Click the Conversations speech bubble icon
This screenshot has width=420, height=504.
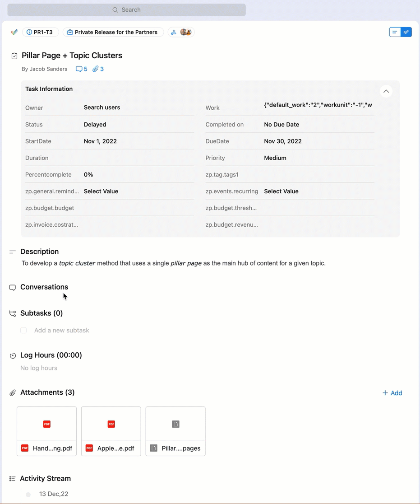pyautogui.click(x=13, y=287)
